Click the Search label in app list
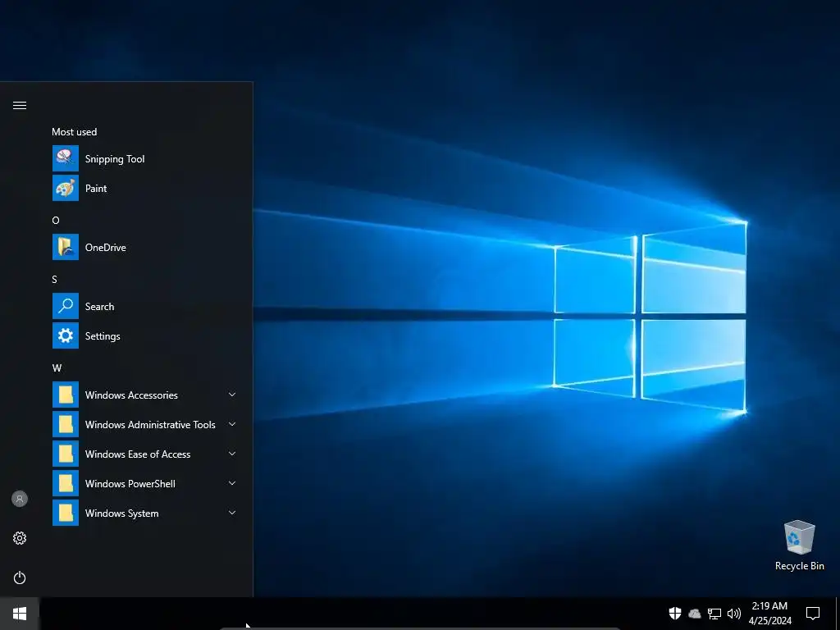This screenshot has height=630, width=840. pos(99,307)
